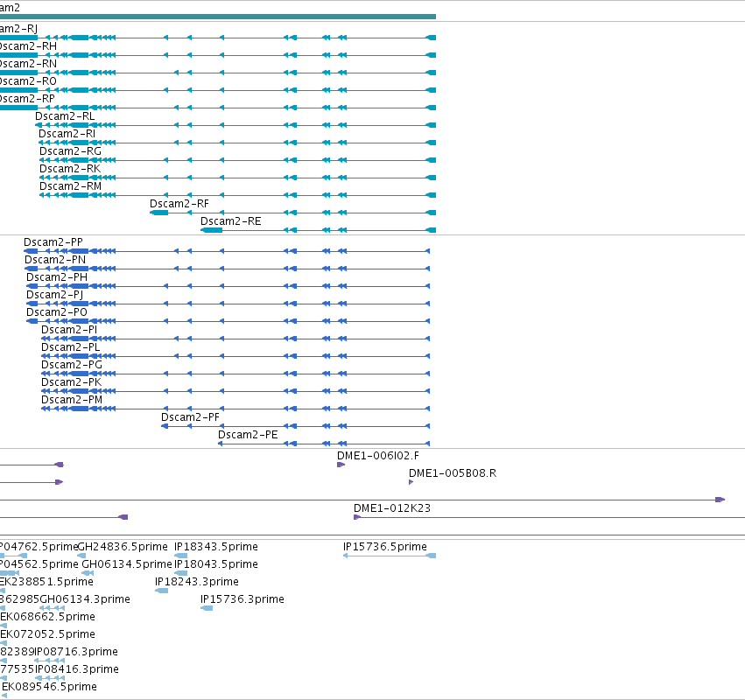Click the Dscam2-RK transcript label

(70, 169)
